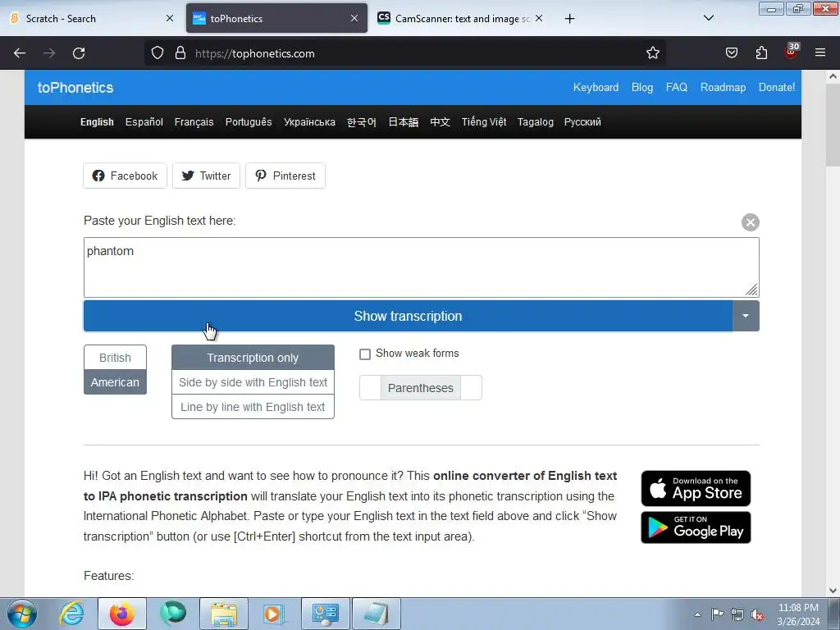The width and height of the screenshot is (840, 630).
Task: Click Firefox taskbar icon
Action: (x=122, y=614)
